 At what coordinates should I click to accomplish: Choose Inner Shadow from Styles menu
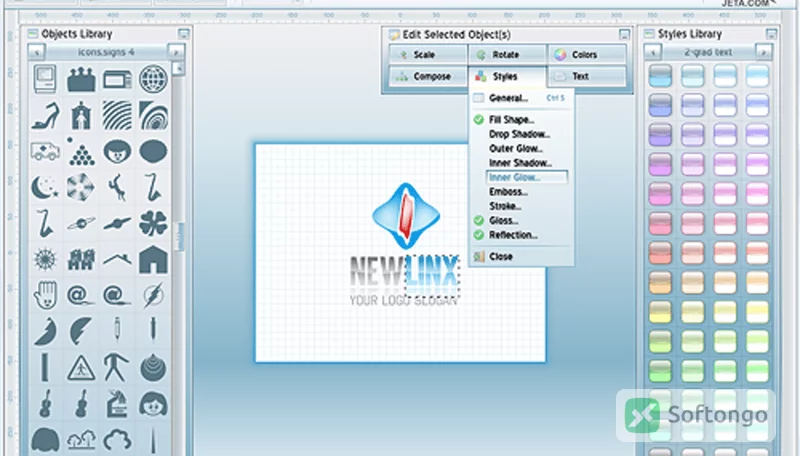520,163
